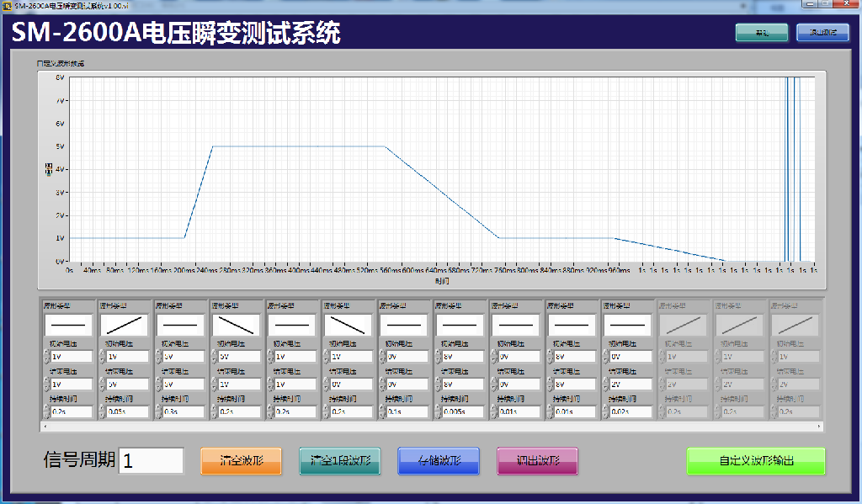Click the second segment's 结束电压 5V field

[x=128, y=385]
